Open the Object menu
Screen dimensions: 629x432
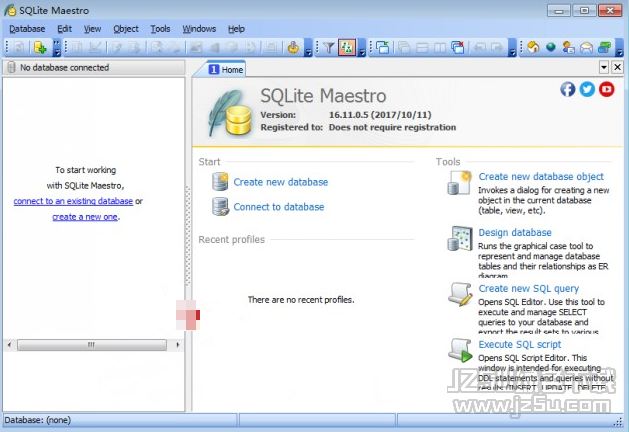(126, 29)
